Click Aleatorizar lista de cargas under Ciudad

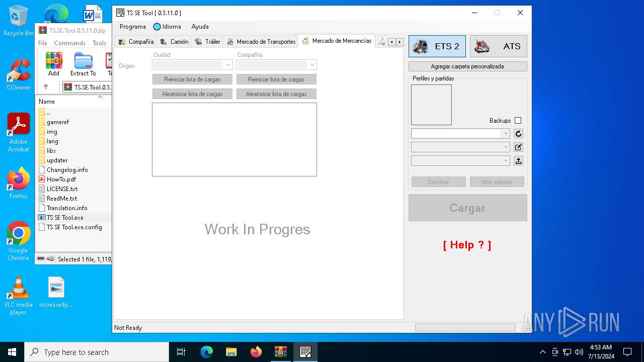[x=192, y=94]
